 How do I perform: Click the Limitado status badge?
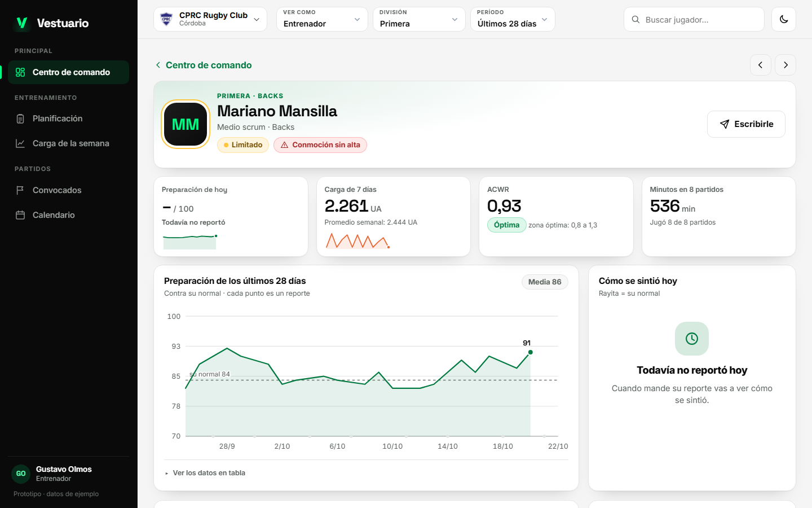tap(243, 145)
